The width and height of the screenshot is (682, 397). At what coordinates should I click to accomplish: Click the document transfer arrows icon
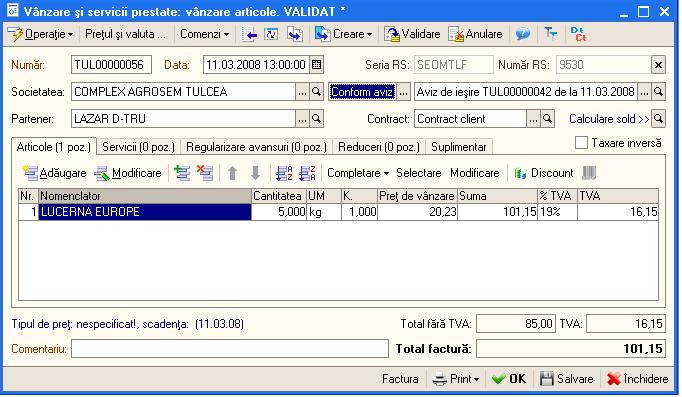tap(295, 34)
